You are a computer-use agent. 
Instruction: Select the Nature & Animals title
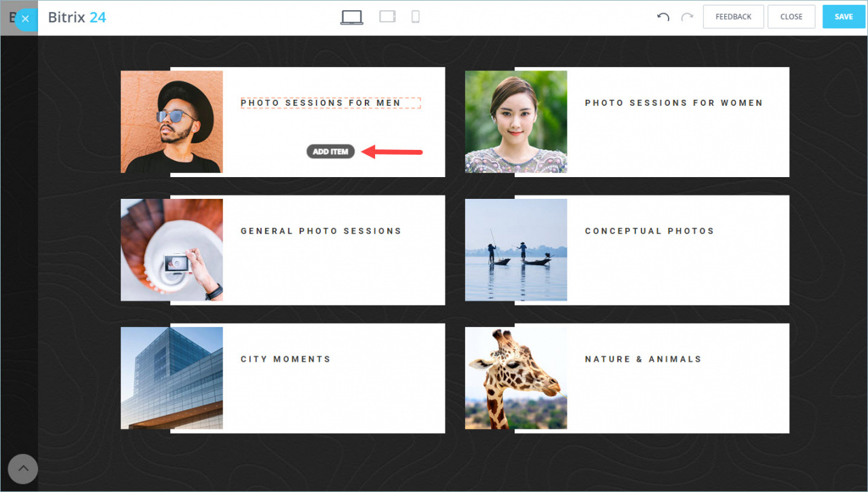(x=644, y=359)
